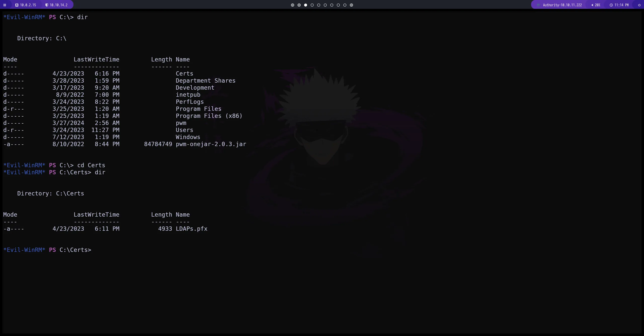This screenshot has width=644, height=336.
Task: Click the VPN shield icon beside 10.10.14.2
Action: tap(47, 5)
